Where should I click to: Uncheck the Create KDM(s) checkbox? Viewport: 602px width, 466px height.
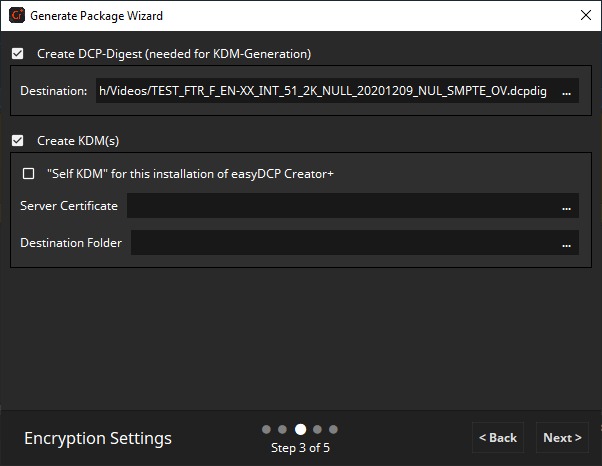[x=17, y=141]
